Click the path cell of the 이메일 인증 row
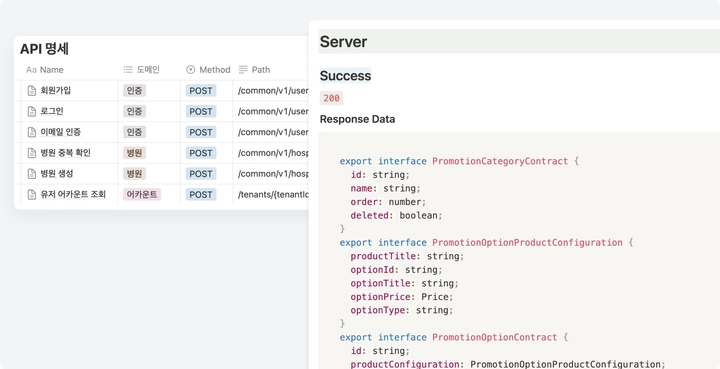 pos(271,132)
